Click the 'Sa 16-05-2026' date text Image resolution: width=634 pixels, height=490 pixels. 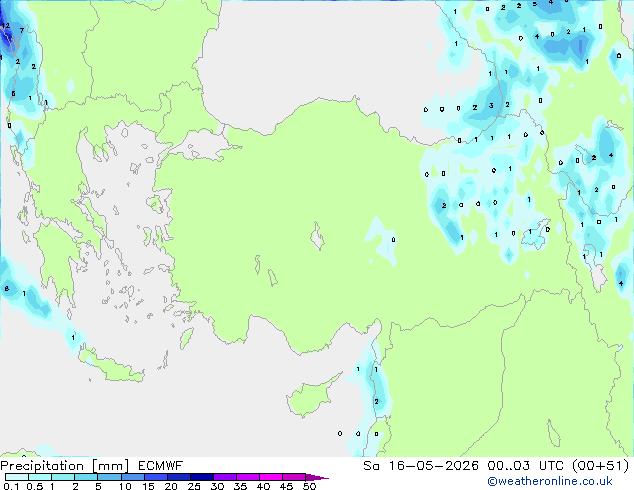[421, 466]
